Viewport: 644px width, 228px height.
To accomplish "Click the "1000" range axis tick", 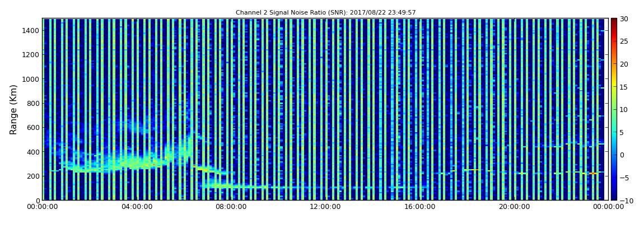I will [31, 79].
